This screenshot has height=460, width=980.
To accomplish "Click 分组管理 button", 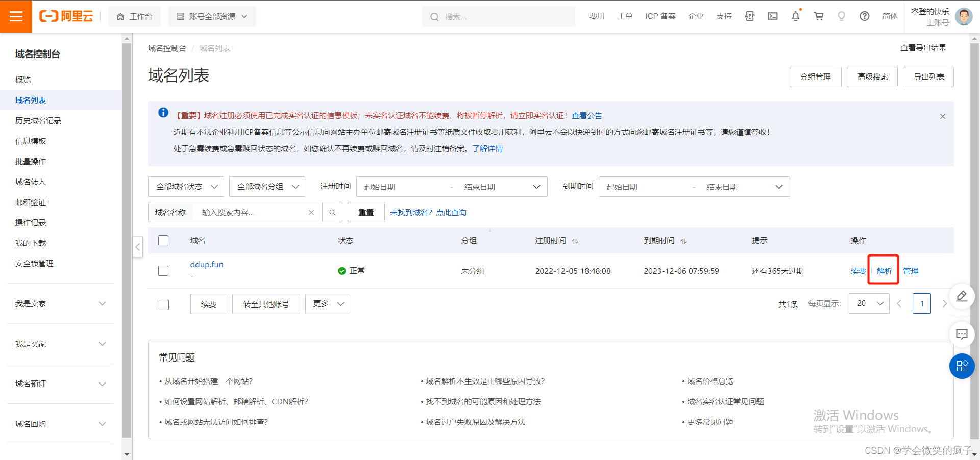I will pyautogui.click(x=816, y=77).
